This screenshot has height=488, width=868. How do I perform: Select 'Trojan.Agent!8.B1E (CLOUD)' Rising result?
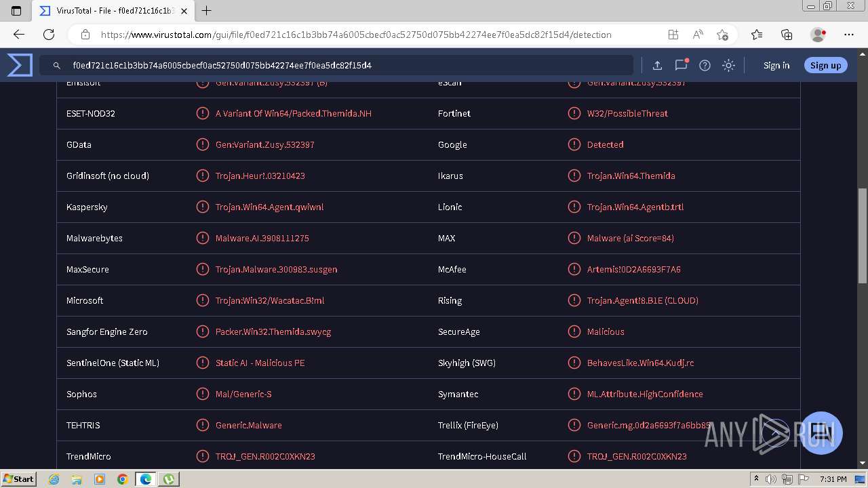[x=643, y=300]
